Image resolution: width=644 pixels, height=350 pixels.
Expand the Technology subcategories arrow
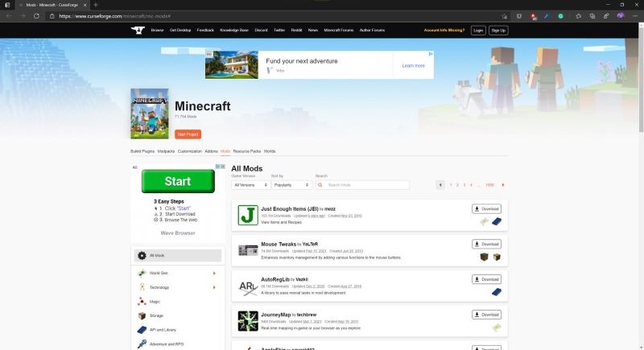pyautogui.click(x=214, y=287)
